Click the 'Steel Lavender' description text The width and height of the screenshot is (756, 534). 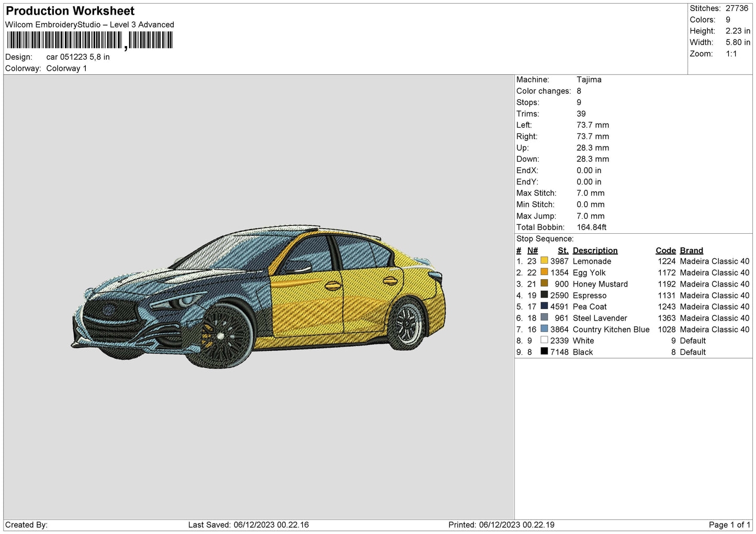(600, 319)
